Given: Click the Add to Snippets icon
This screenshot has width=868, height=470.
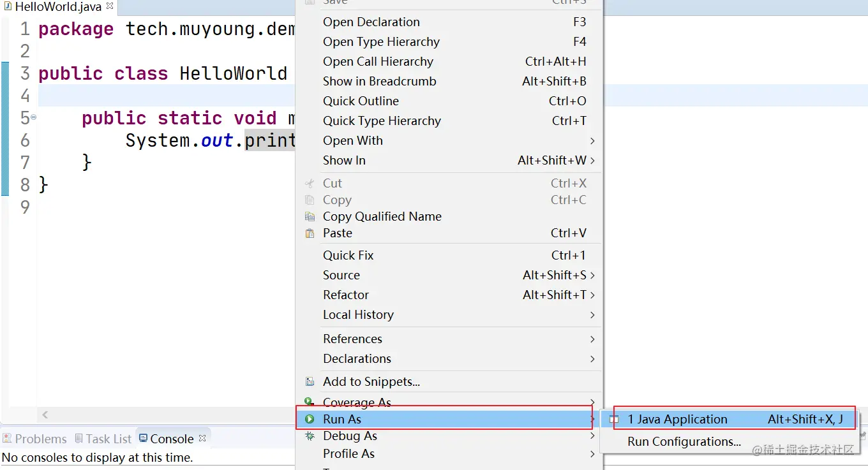Looking at the screenshot, I should (310, 382).
